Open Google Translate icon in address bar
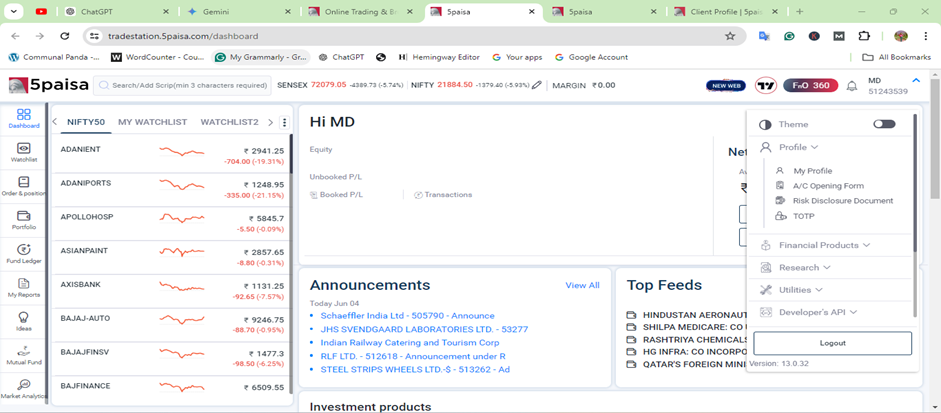This screenshot has height=413, width=941. tap(764, 36)
